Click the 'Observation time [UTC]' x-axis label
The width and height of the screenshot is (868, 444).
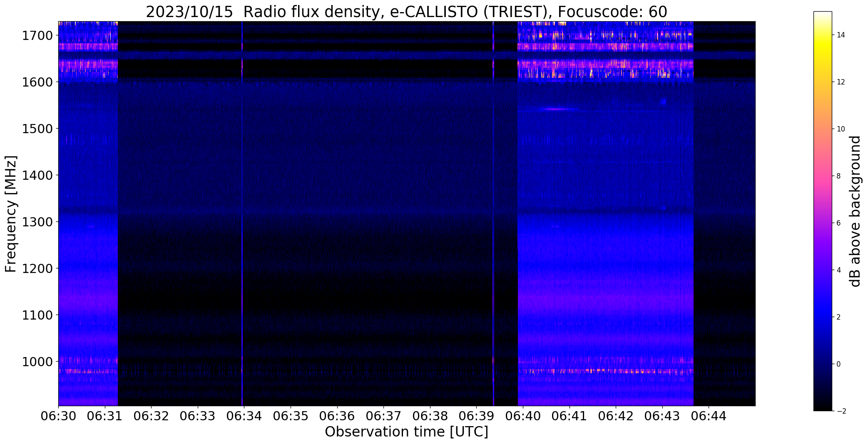406,432
